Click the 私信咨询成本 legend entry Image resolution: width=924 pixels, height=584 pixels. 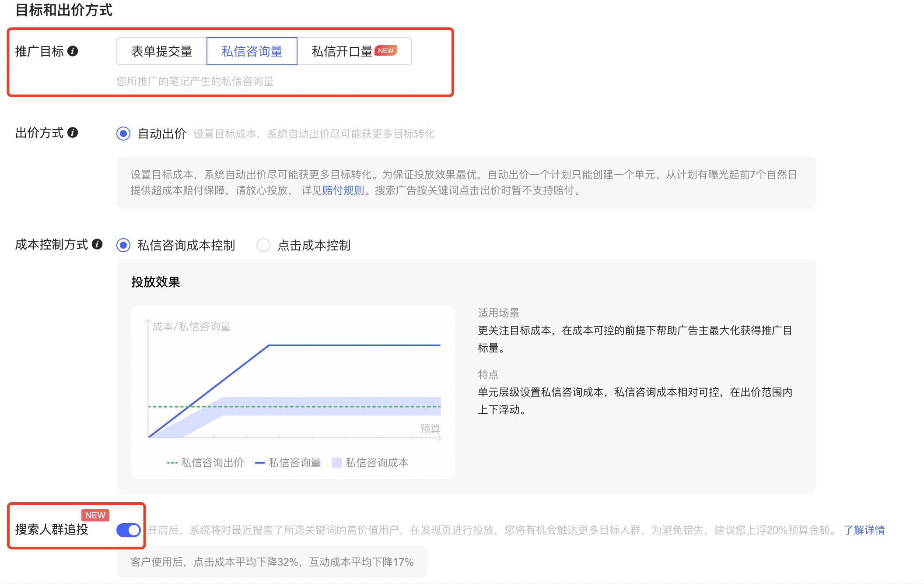click(376, 463)
